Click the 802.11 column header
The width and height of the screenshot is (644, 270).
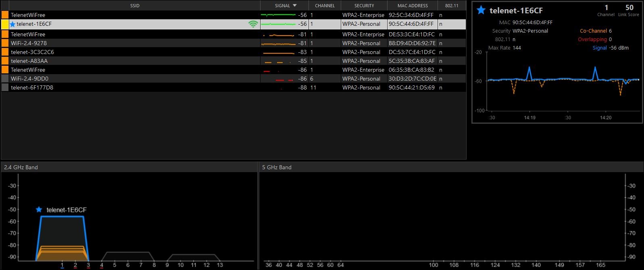coord(452,6)
